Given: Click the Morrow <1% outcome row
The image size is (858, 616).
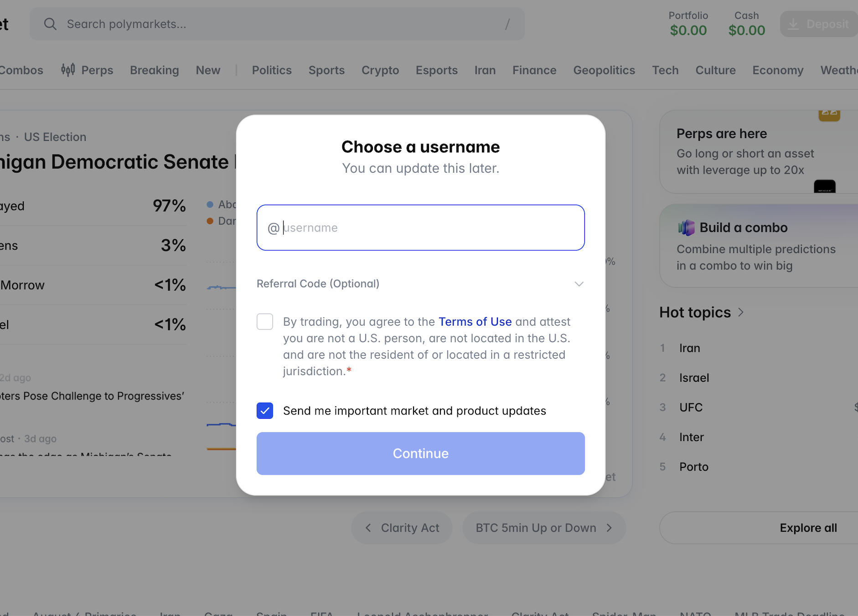Looking at the screenshot, I should [93, 285].
